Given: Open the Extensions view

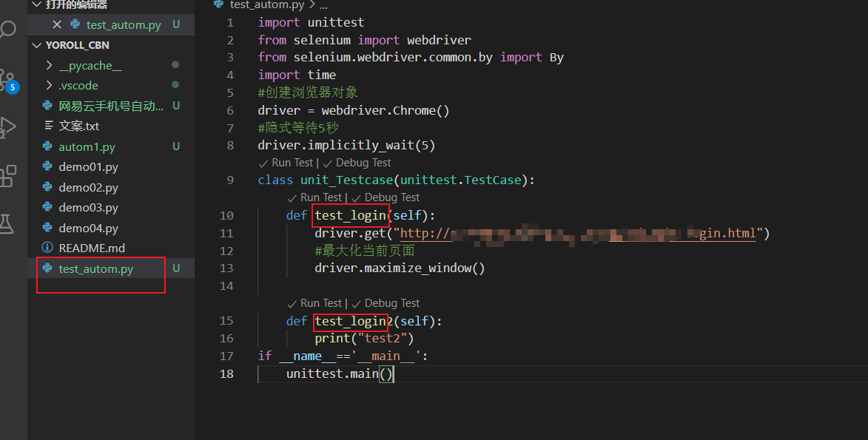Looking at the screenshot, I should (x=7, y=176).
